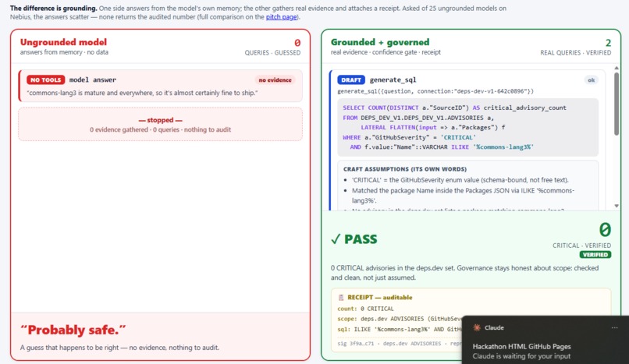The width and height of the screenshot is (629, 364).
Task: Click the 'RECEIPT — auditable' label
Action: click(379, 298)
